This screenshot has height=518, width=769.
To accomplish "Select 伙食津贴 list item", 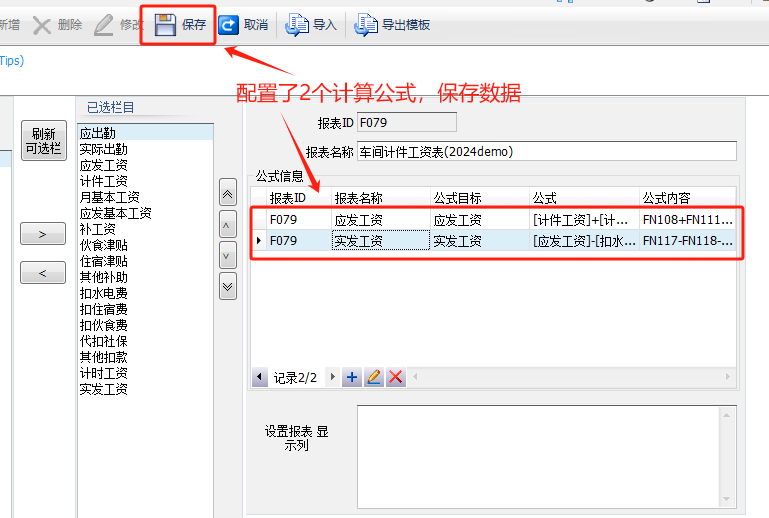I will [146, 245].
